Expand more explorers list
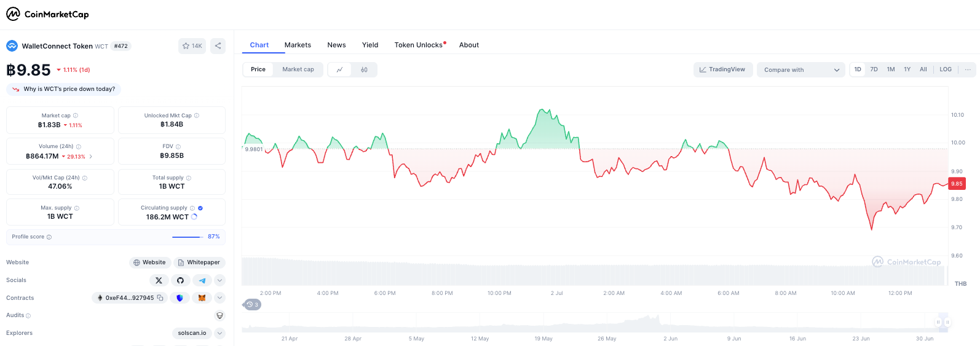 click(219, 333)
